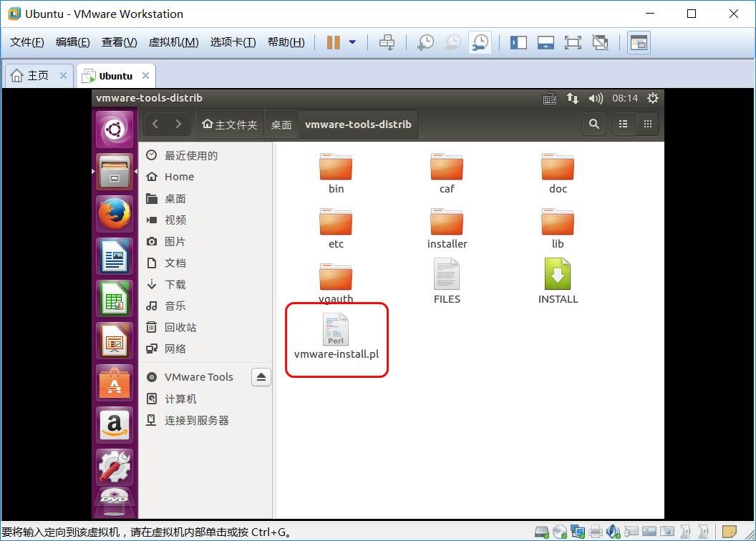Open Ubuntu Software Center
Screen dimensions: 756x541
point(115,384)
